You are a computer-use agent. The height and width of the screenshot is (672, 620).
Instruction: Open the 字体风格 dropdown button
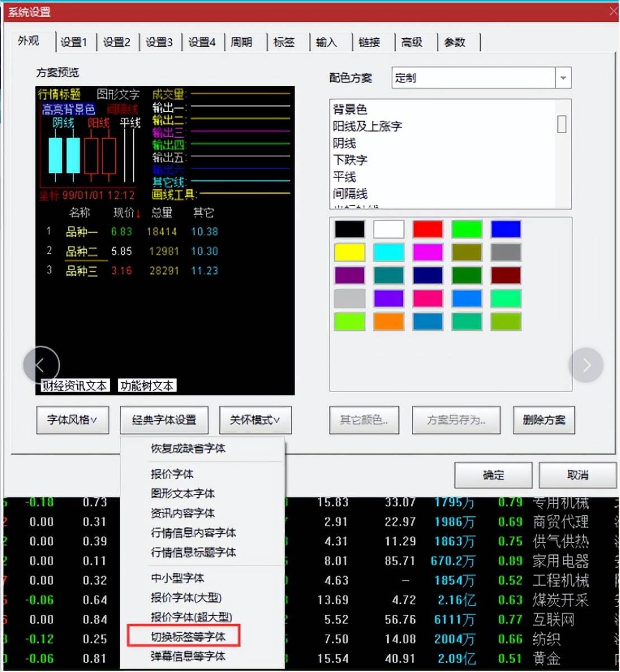click(x=72, y=420)
